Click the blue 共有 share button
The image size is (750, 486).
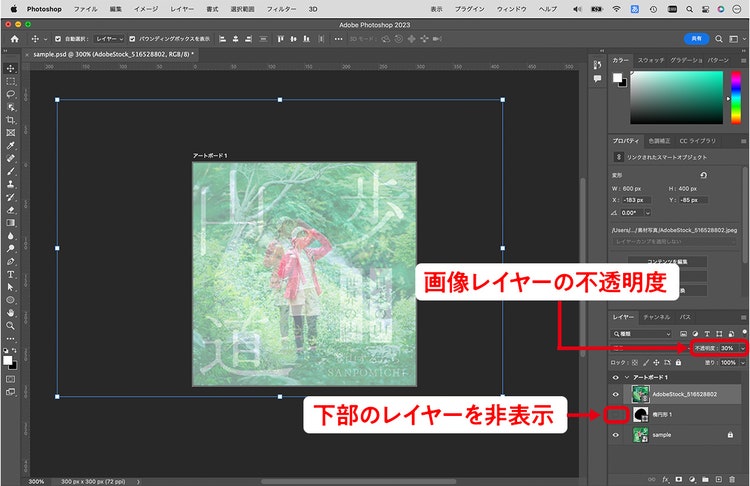[696, 39]
